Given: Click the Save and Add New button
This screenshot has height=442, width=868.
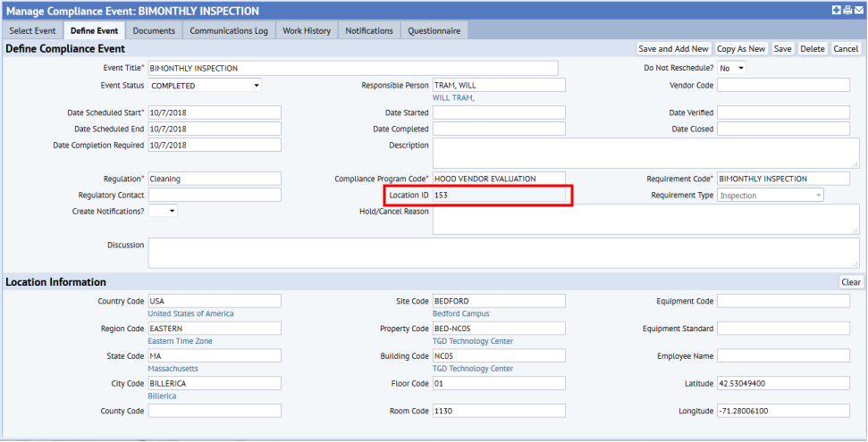Looking at the screenshot, I should tap(673, 49).
